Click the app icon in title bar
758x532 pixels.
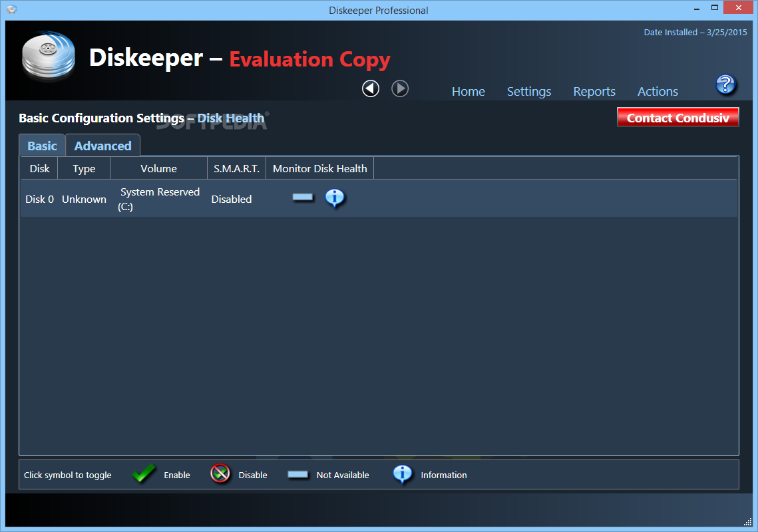pyautogui.click(x=12, y=10)
